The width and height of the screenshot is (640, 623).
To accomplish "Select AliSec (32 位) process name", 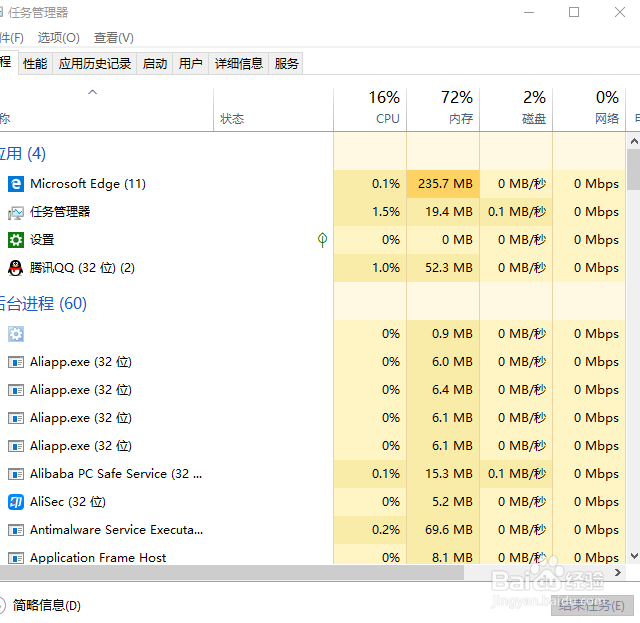I will point(68,502).
